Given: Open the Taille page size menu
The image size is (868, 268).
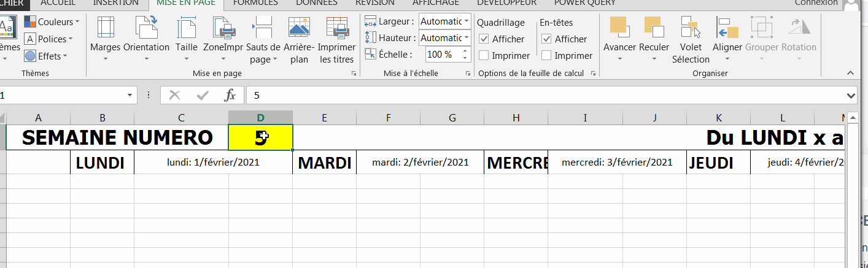Looking at the screenshot, I should 186,38.
